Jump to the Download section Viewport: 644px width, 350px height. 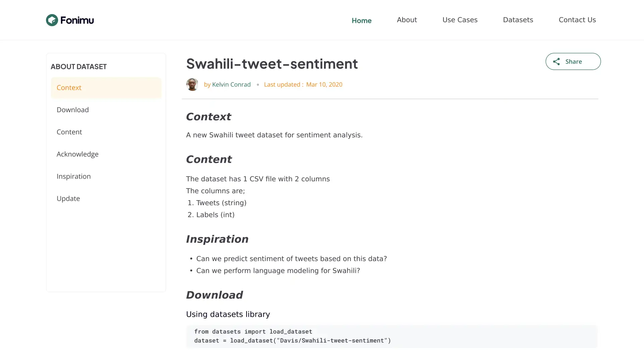point(72,110)
